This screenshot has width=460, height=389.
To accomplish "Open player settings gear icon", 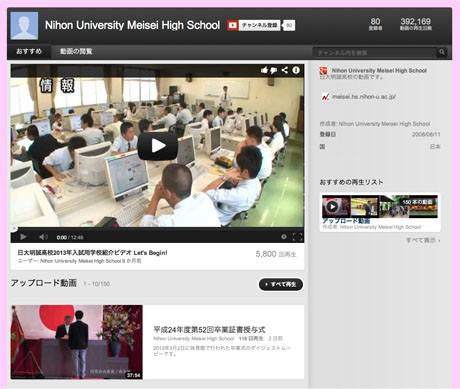I will [284, 237].
